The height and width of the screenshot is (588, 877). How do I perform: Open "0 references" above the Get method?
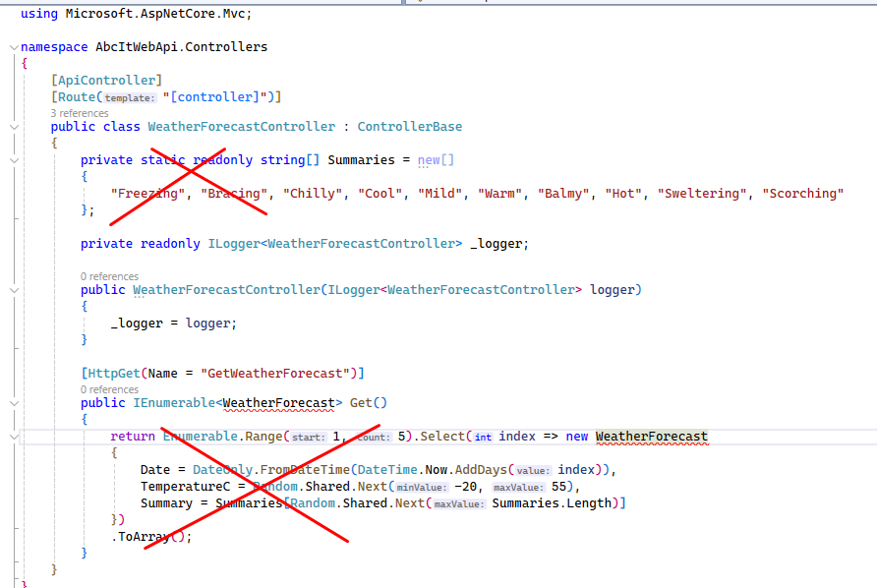pos(109,389)
